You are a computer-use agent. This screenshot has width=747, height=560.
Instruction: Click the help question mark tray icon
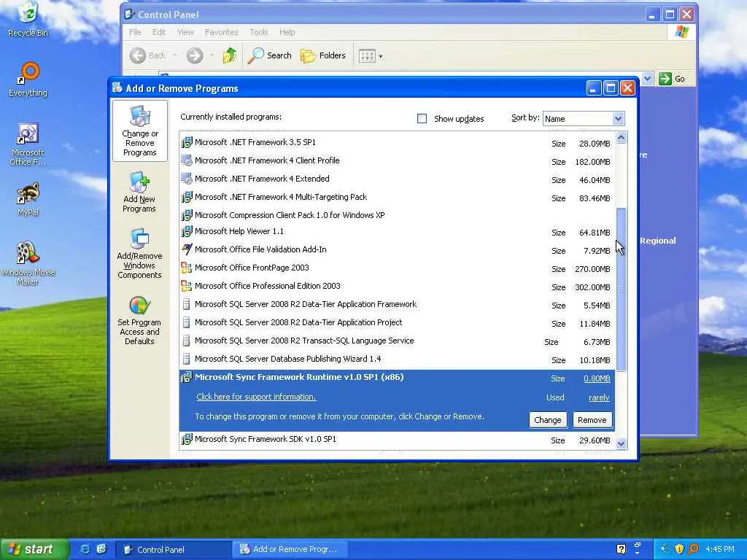[622, 549]
